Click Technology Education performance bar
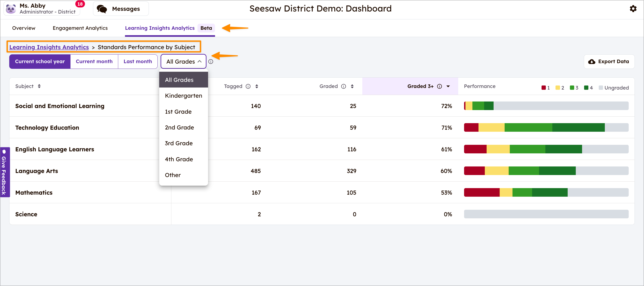This screenshot has height=286, width=644. coord(546,128)
